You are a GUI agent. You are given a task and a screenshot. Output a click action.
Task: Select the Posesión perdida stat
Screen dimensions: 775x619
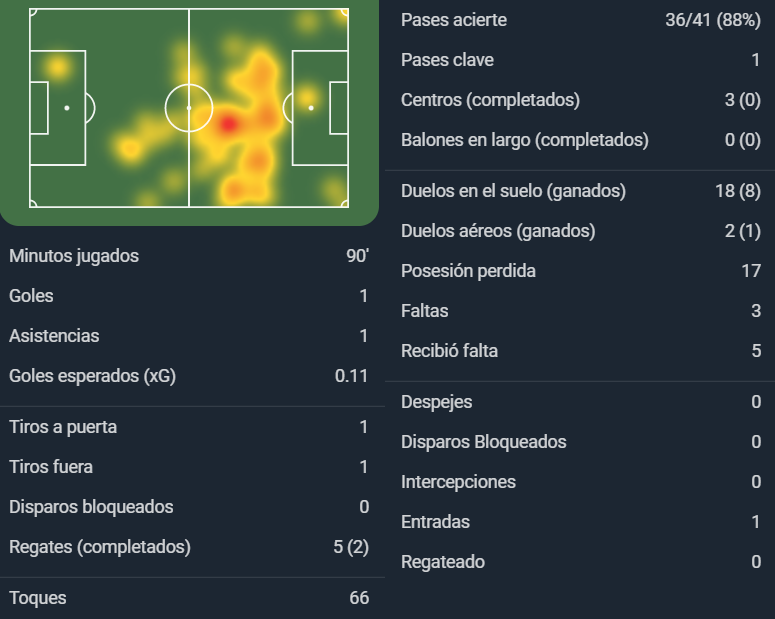[581, 271]
